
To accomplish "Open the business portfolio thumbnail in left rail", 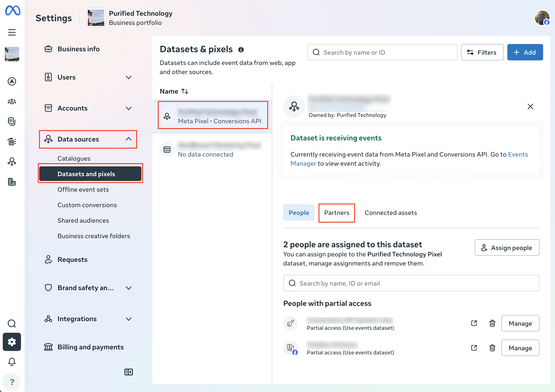I will [x=12, y=54].
